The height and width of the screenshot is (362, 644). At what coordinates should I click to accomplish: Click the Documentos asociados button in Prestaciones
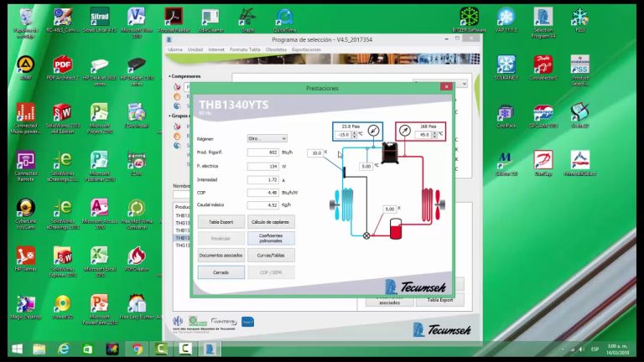(x=221, y=256)
